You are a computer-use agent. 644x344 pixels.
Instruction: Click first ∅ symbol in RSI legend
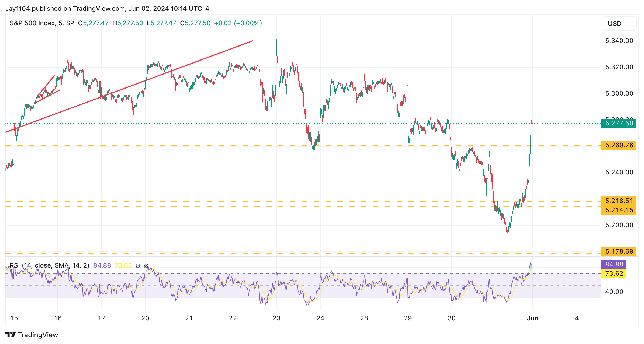pos(138,266)
